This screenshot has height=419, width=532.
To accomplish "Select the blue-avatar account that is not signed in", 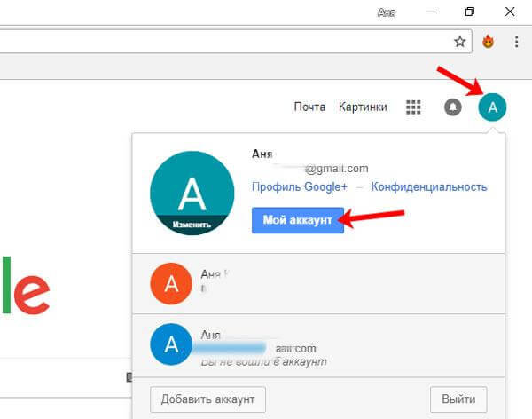I will pos(318,345).
